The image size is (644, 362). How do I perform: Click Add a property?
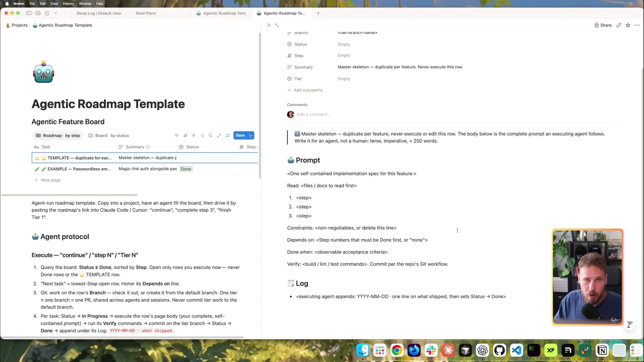(305, 90)
